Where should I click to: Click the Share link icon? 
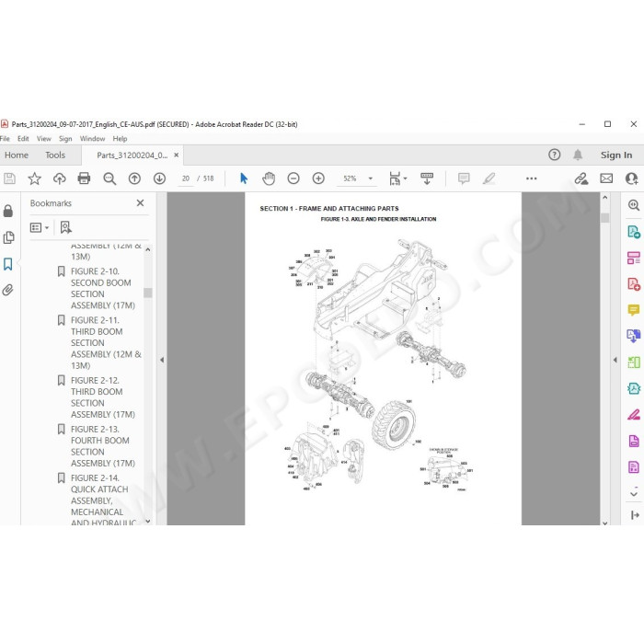(581, 178)
